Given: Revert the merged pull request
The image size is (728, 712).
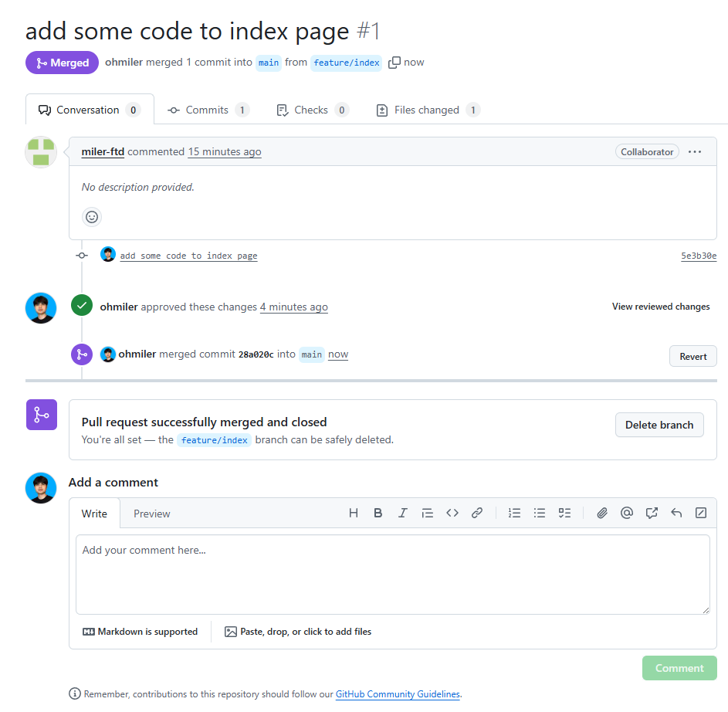Looking at the screenshot, I should point(692,356).
